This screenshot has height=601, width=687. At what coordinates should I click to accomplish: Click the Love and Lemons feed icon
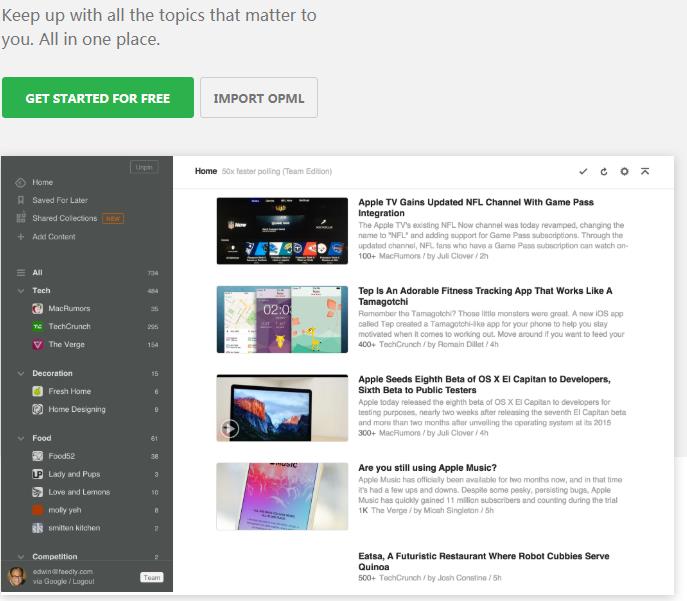(x=38, y=492)
